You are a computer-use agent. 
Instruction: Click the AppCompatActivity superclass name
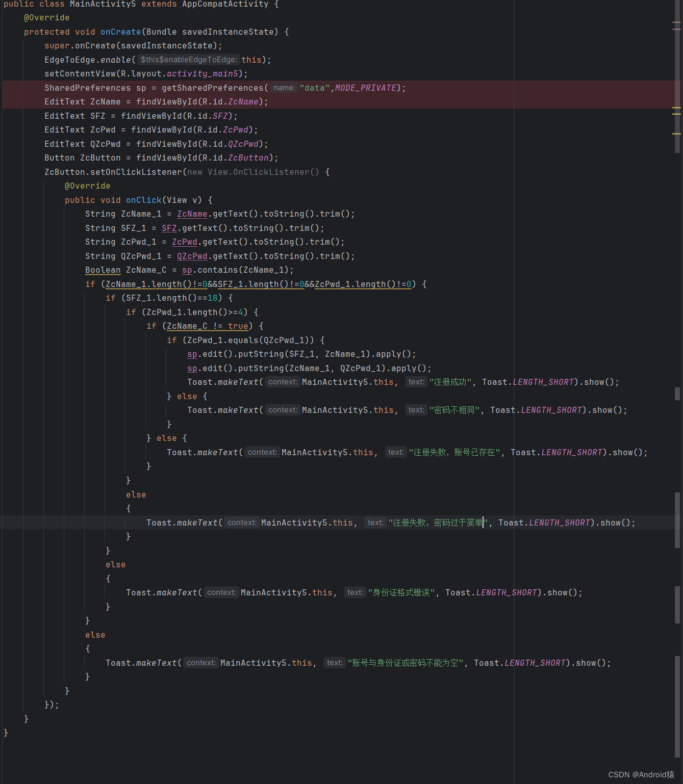[x=225, y=4]
